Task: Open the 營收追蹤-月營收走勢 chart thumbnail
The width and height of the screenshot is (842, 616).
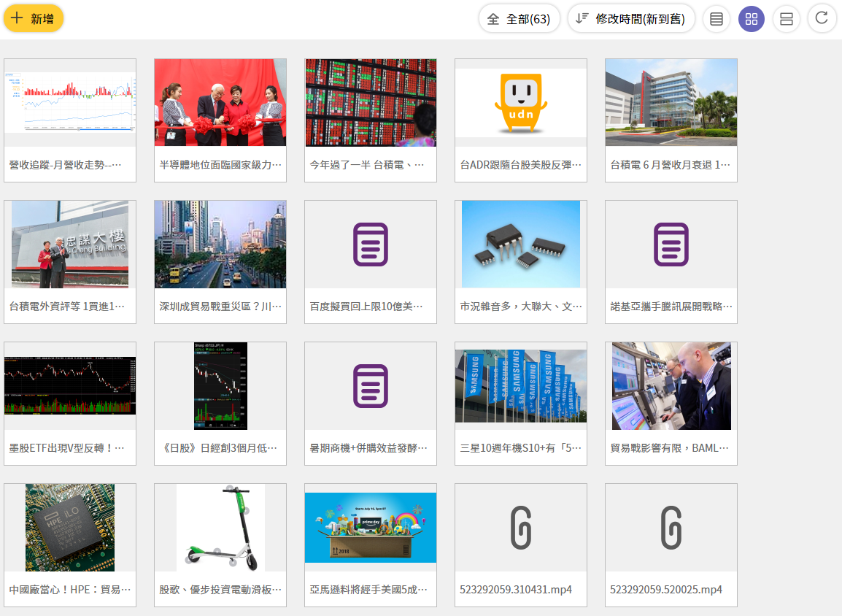Action: [70, 103]
